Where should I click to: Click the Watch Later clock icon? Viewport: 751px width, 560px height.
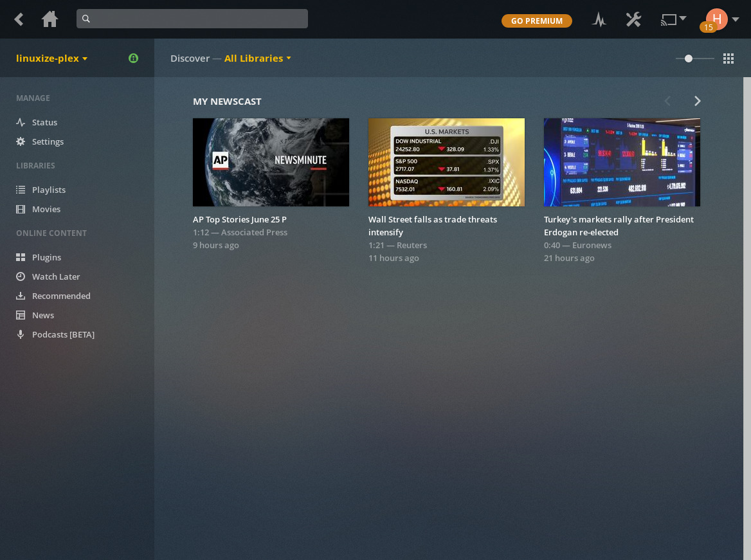pyautogui.click(x=21, y=276)
